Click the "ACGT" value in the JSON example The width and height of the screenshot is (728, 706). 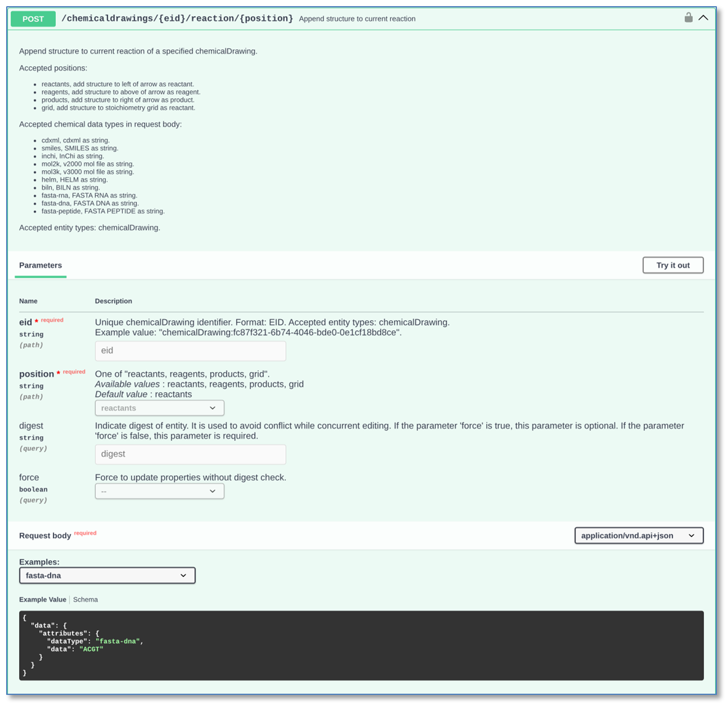(x=92, y=649)
